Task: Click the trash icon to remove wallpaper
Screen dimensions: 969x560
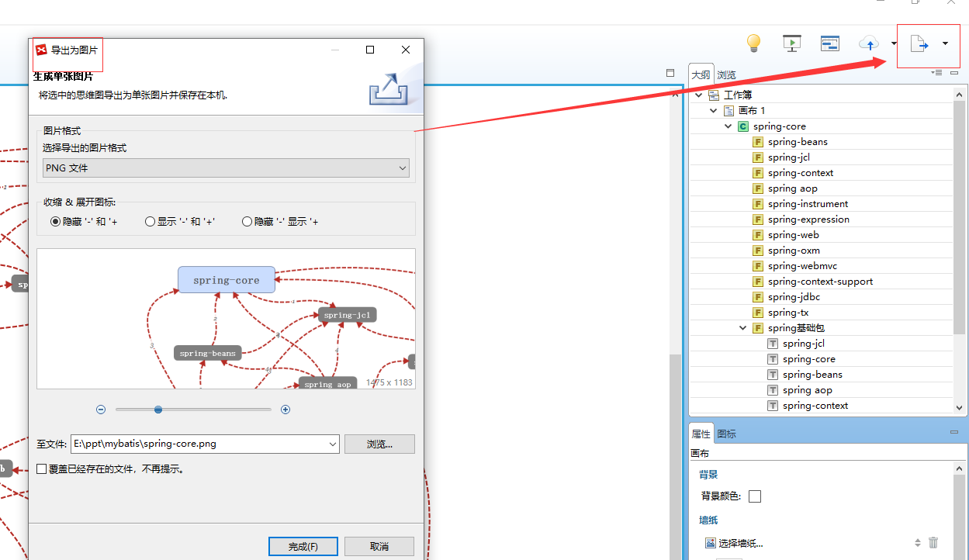Action: click(x=933, y=543)
